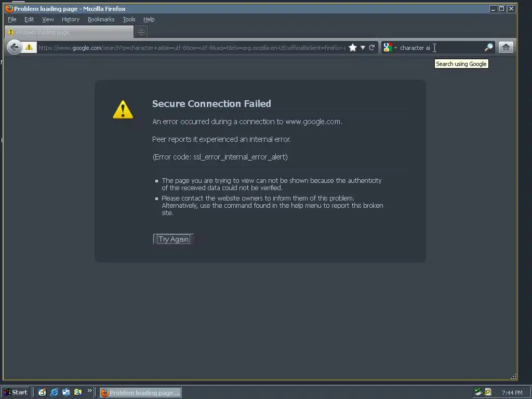
Task: Open the Tools menu
Action: click(x=129, y=19)
